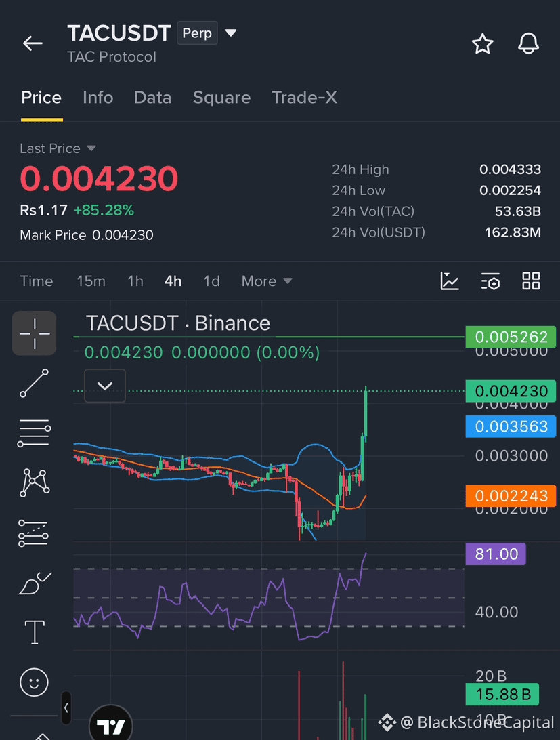Click the TACUSDT · Binance chart title
The image size is (560, 740).
pyautogui.click(x=178, y=323)
